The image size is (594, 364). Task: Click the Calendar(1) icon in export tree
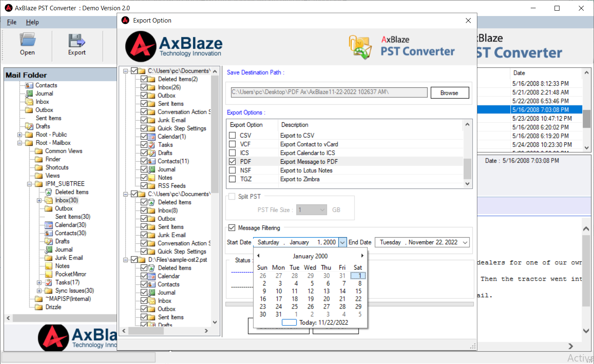point(152,137)
